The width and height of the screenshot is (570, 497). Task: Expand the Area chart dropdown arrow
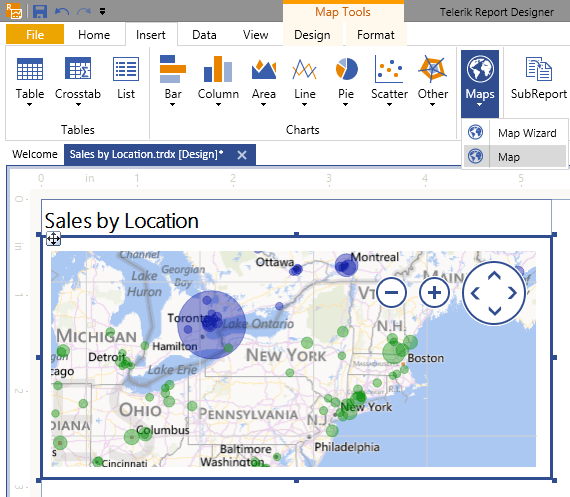263,105
